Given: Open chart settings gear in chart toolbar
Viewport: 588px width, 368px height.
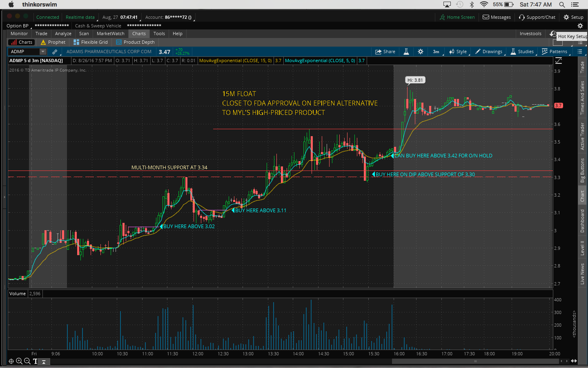Looking at the screenshot, I should tap(421, 52).
